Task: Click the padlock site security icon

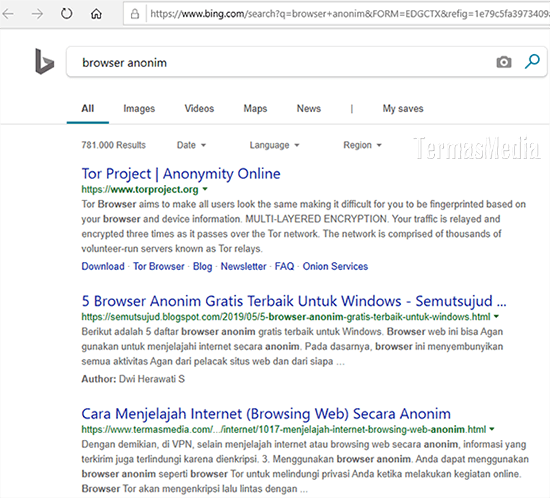Action: [x=135, y=14]
